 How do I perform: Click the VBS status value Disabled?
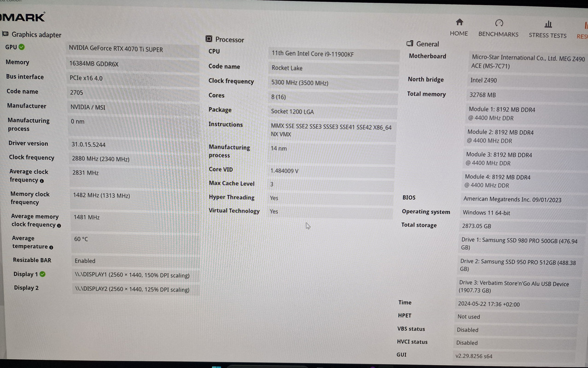(467, 330)
